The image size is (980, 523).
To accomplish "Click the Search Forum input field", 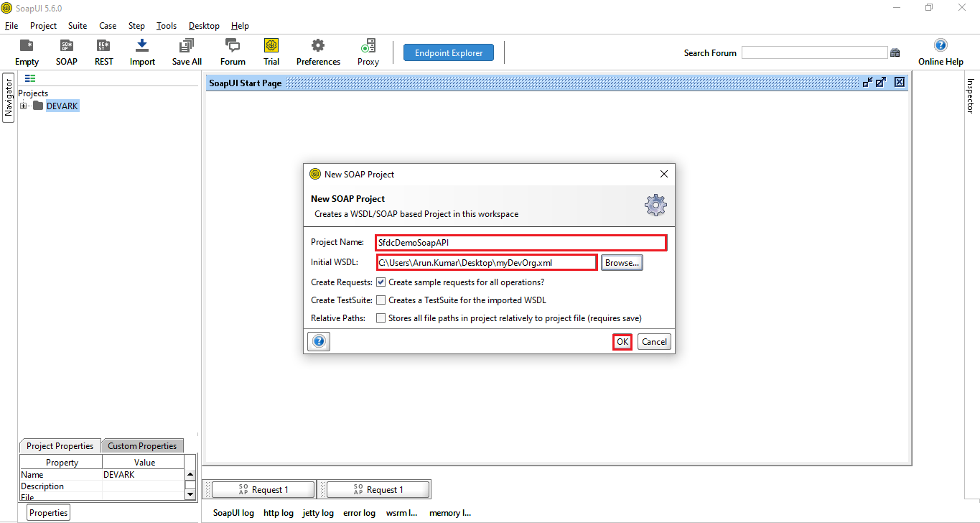I will tap(815, 52).
